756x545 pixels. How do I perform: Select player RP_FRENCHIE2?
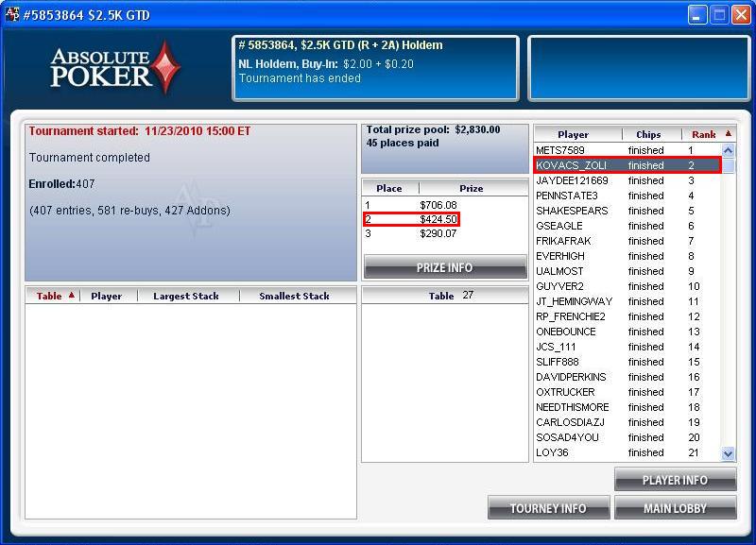627,316
